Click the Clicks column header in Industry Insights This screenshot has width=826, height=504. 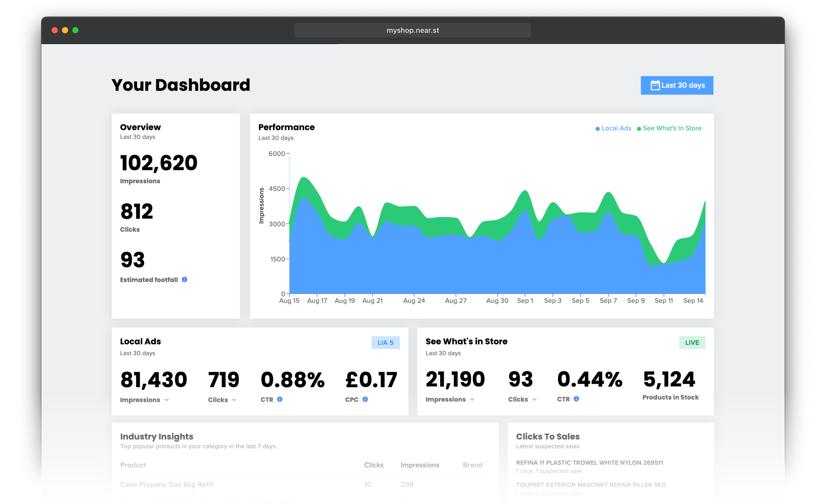pyautogui.click(x=374, y=465)
